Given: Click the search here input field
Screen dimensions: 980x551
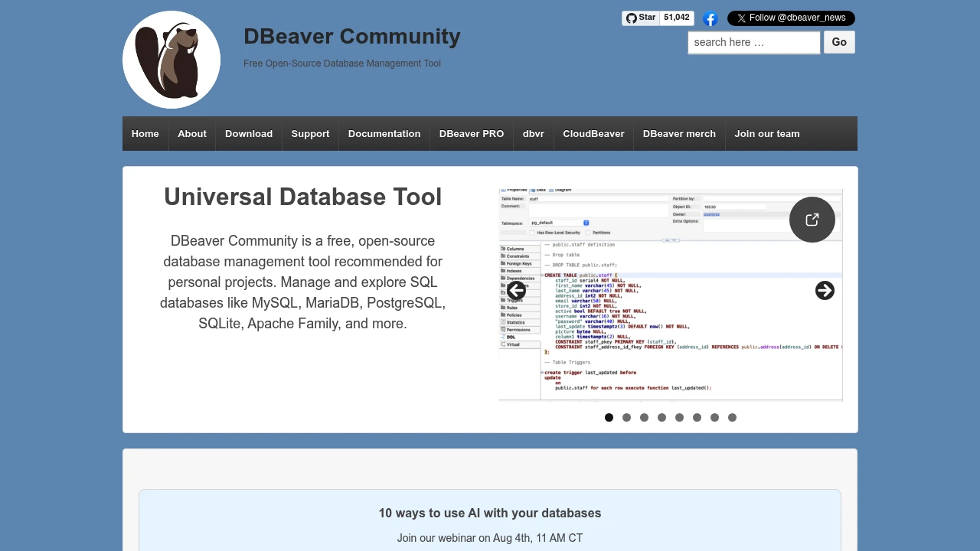Looking at the screenshot, I should 754,42.
